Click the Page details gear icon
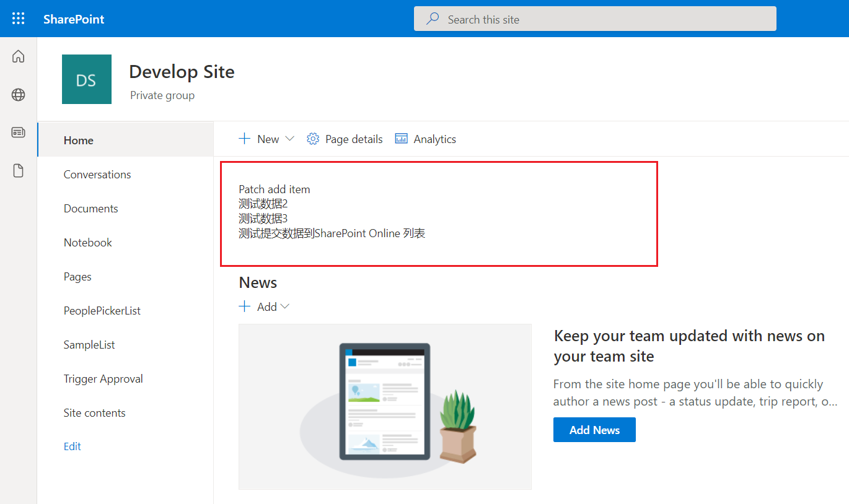The image size is (849, 504). [x=313, y=139]
